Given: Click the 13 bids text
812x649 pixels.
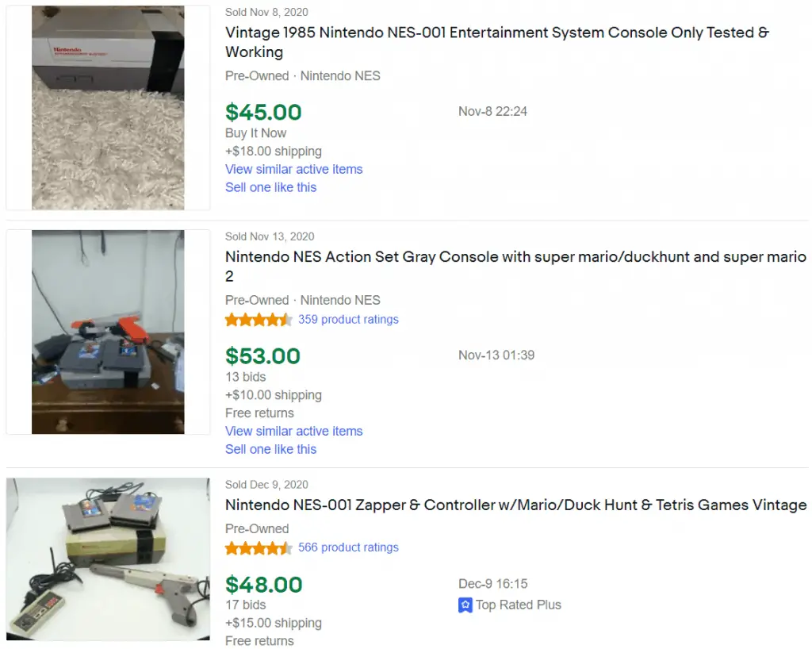Looking at the screenshot, I should (x=246, y=377).
